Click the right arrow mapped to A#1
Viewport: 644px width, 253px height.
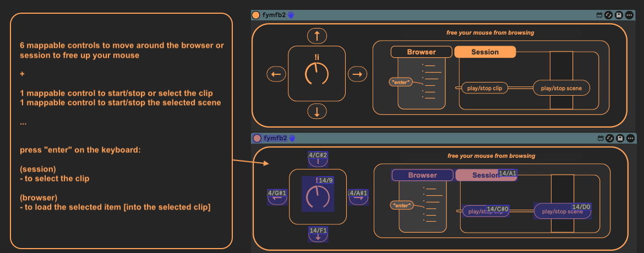(x=358, y=197)
